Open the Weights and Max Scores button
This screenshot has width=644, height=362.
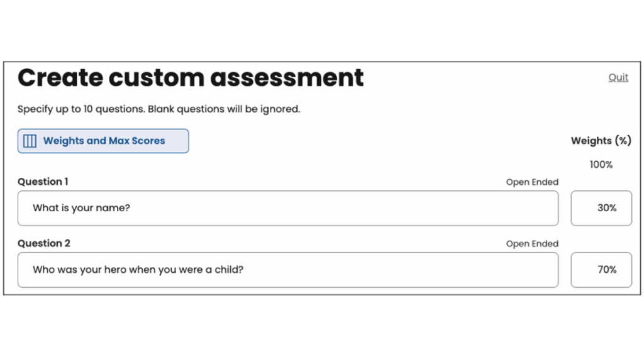103,141
